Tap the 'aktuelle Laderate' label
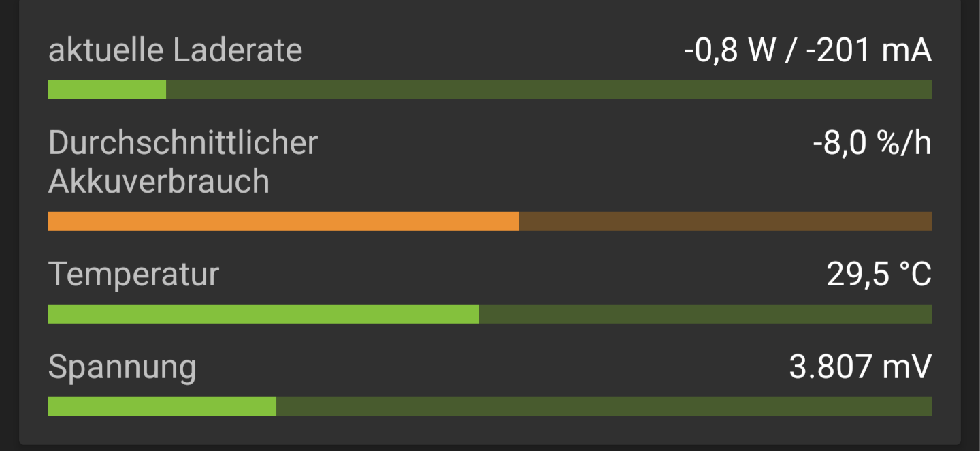980x451 pixels. (175, 51)
